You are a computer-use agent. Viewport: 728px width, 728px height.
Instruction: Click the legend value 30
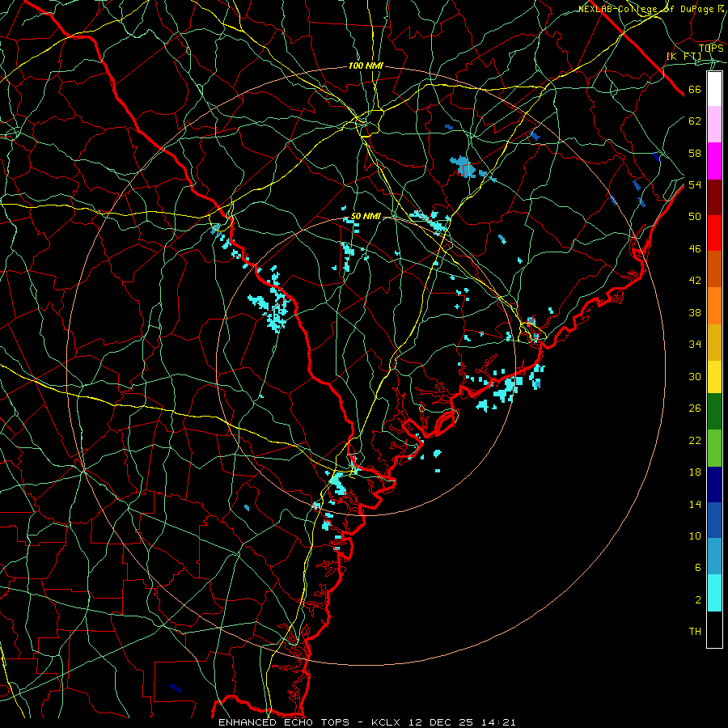[695, 376]
